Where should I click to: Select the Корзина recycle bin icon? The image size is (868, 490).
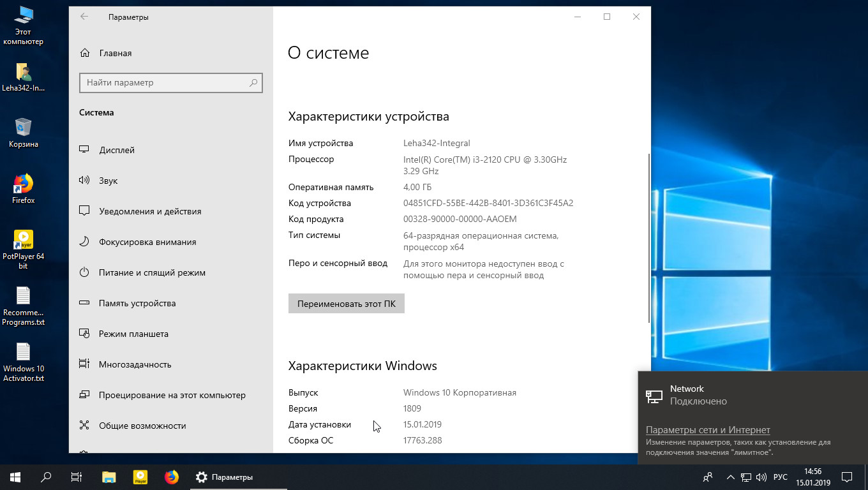[23, 133]
